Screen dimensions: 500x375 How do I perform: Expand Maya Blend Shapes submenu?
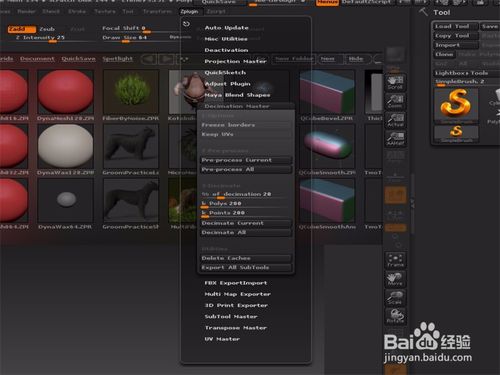pyautogui.click(x=237, y=95)
